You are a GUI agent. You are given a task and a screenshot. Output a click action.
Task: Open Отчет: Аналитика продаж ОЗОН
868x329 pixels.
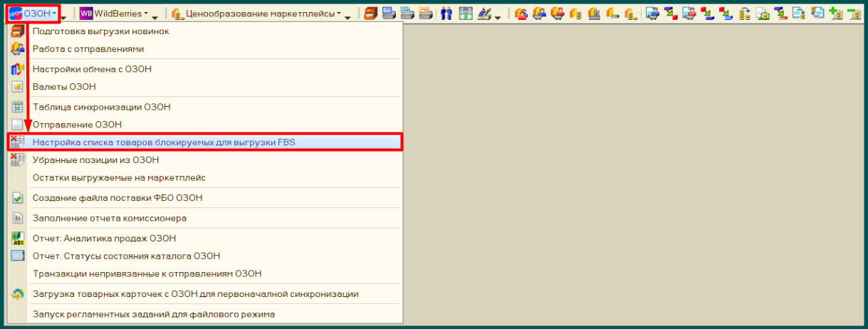tap(205, 239)
